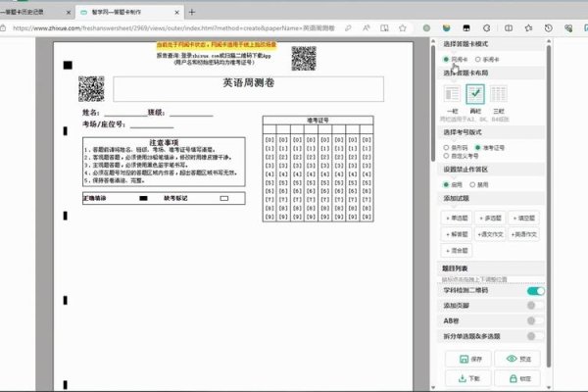
Task: Select the three-column (三栏) layout thumbnail
Action: click(x=499, y=94)
